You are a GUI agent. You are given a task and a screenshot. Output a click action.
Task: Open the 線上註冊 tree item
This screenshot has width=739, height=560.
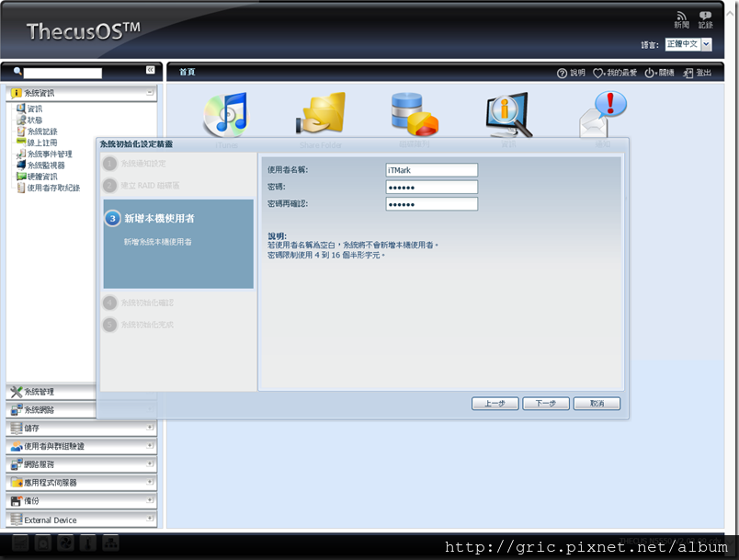pyautogui.click(x=37, y=143)
